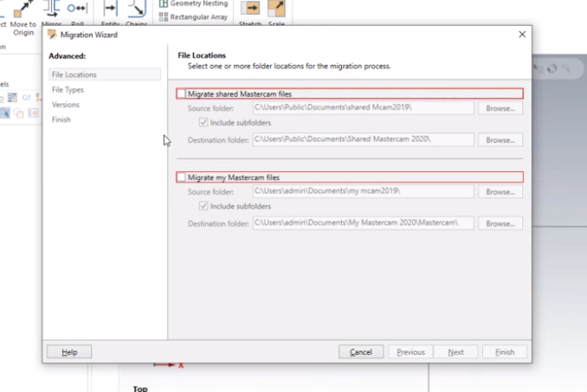Viewport: 587px width, 392px height.
Task: Cancel the Migration Wizard
Action: (361, 351)
